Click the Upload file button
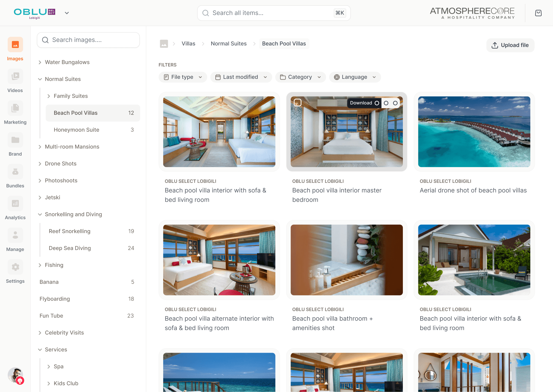Image resolution: width=553 pixels, height=392 pixels. pyautogui.click(x=510, y=45)
